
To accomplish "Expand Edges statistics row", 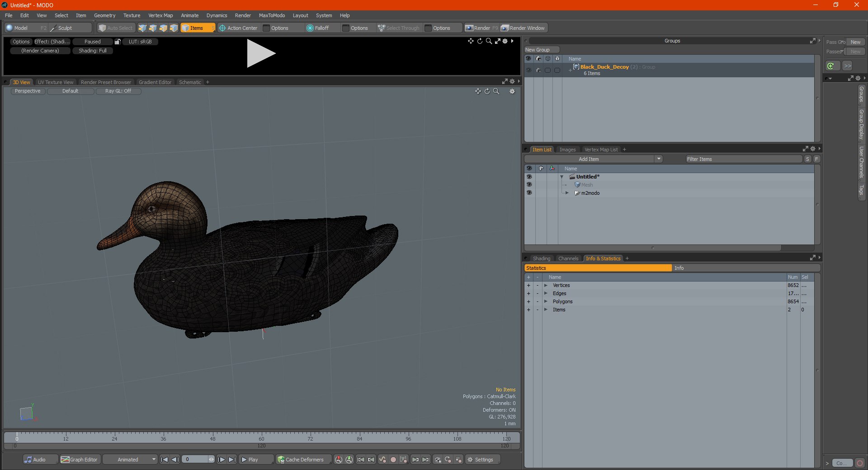I will 546,294.
